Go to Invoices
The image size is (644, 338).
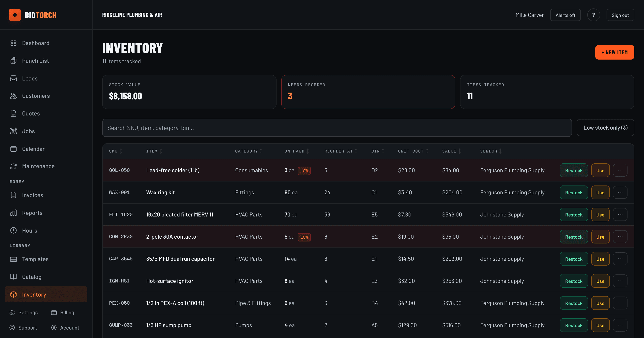point(46,195)
